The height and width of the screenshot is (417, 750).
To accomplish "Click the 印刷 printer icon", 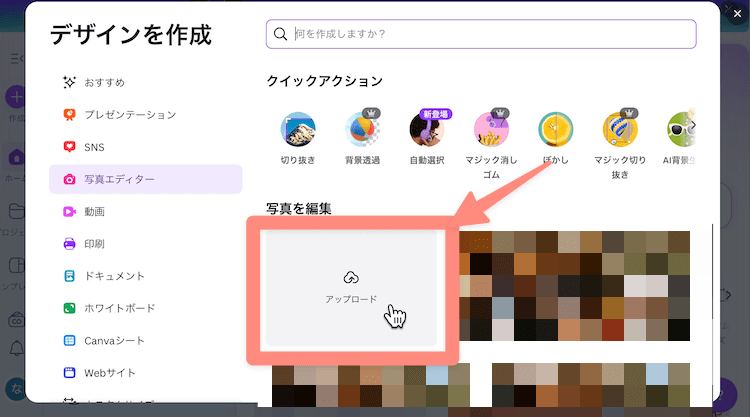I will coord(69,244).
